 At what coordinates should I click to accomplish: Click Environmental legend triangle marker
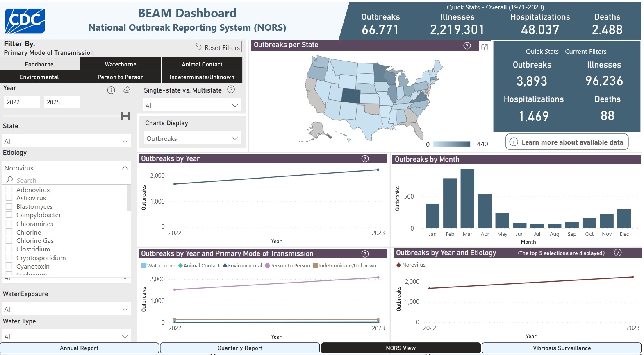(225, 265)
